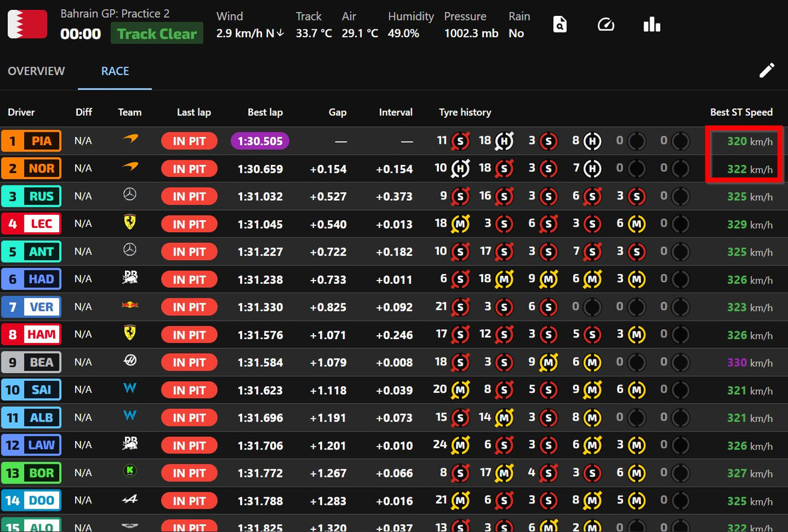Click the Mercedes logo in ANT row
788x532 pixels.
(130, 249)
